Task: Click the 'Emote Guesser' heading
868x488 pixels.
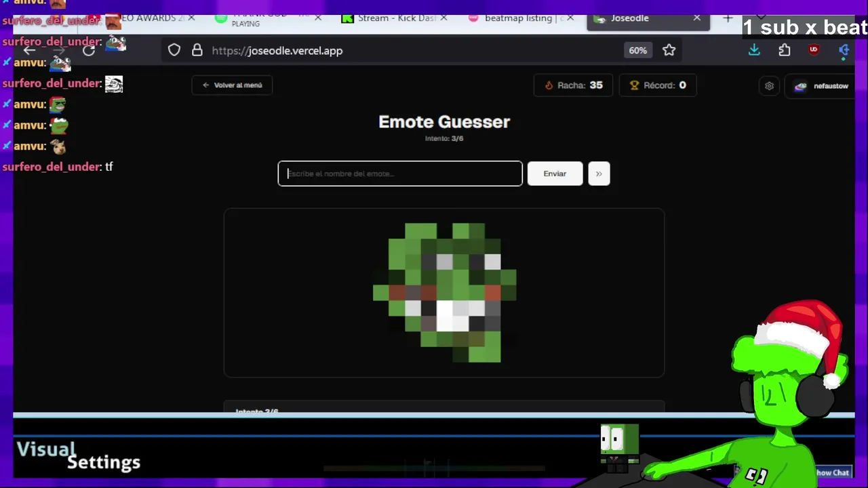Action: pos(444,122)
